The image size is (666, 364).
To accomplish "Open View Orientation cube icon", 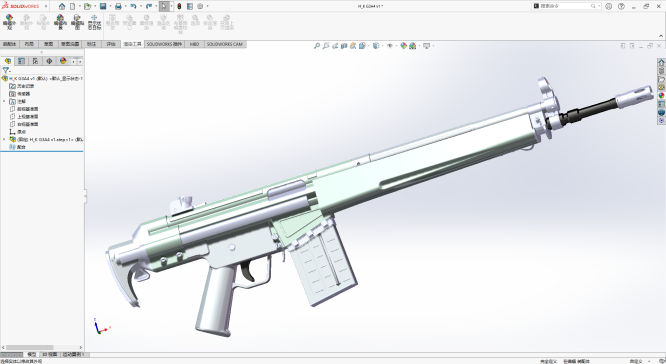I will click(362, 46).
